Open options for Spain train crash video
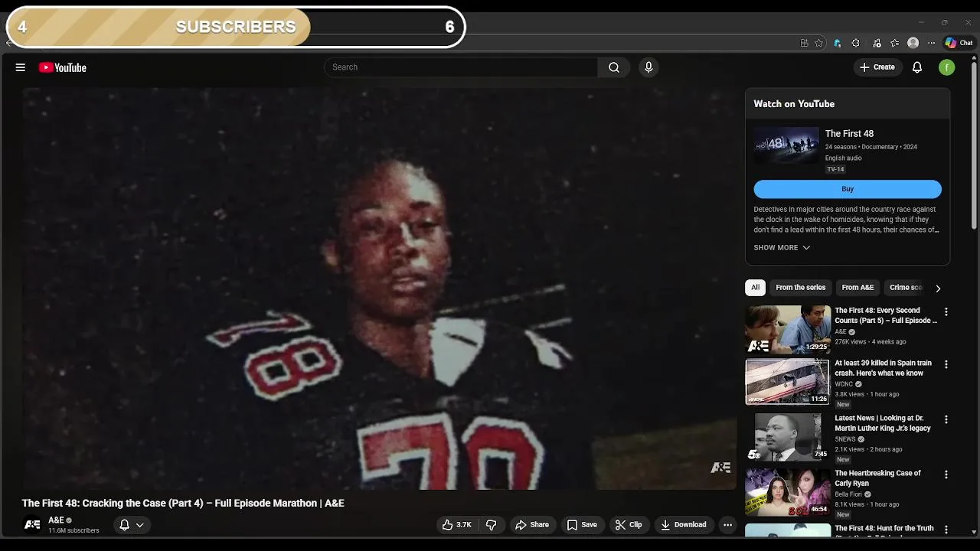This screenshot has height=551, width=980. click(946, 364)
